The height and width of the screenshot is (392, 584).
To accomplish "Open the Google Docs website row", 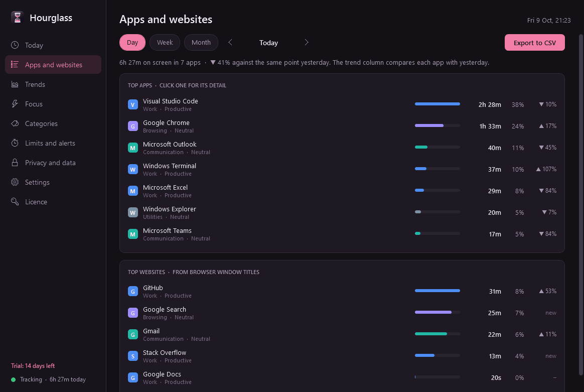I will click(342, 378).
